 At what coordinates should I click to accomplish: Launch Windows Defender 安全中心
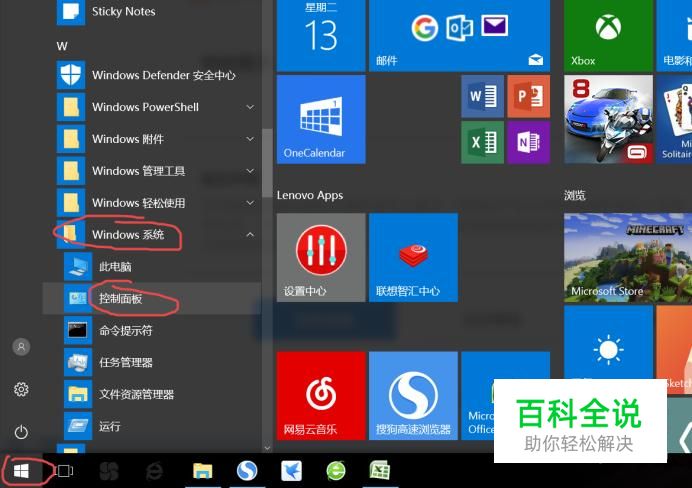coord(157,75)
